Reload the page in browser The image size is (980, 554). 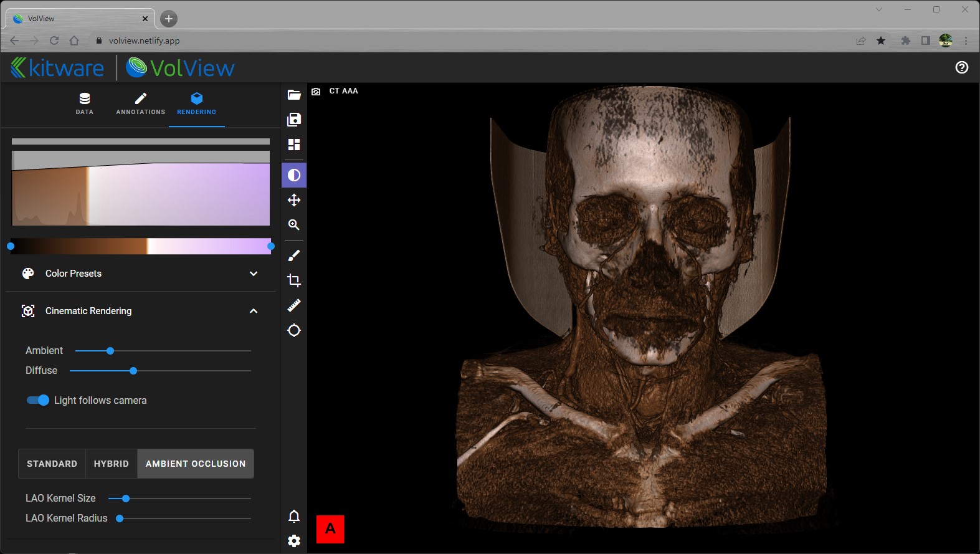[54, 41]
